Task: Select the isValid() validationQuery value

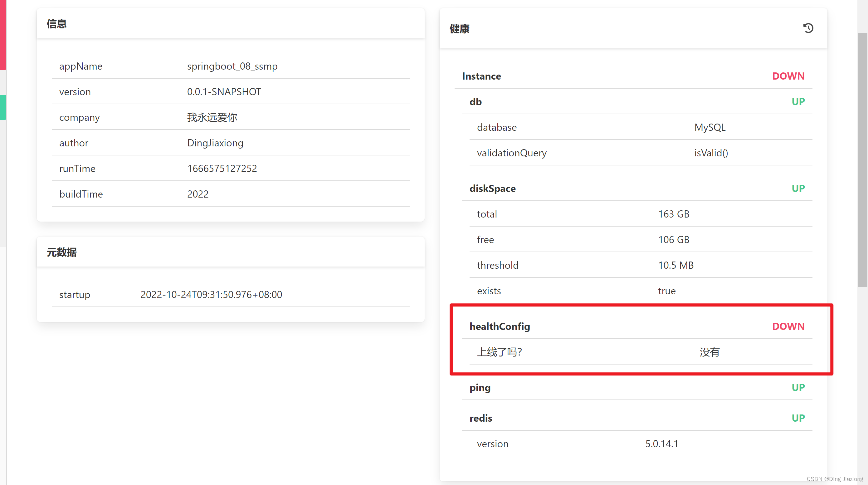Action: pyautogui.click(x=711, y=153)
